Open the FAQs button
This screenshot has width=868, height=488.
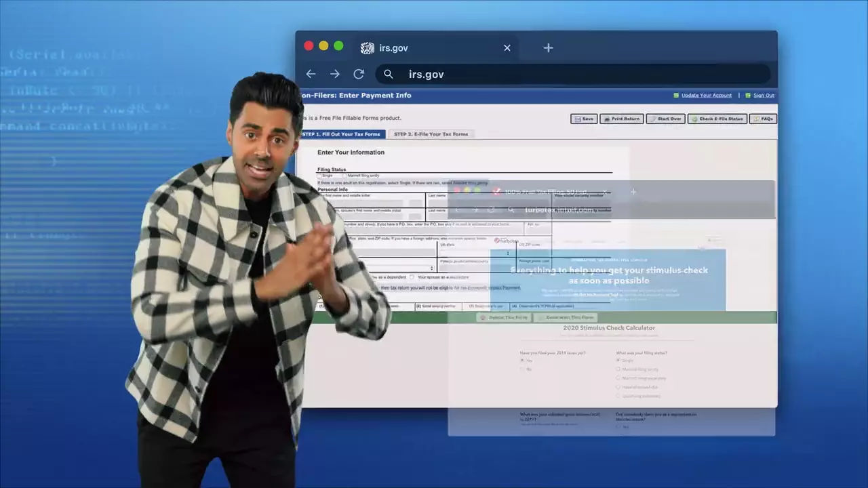point(763,119)
